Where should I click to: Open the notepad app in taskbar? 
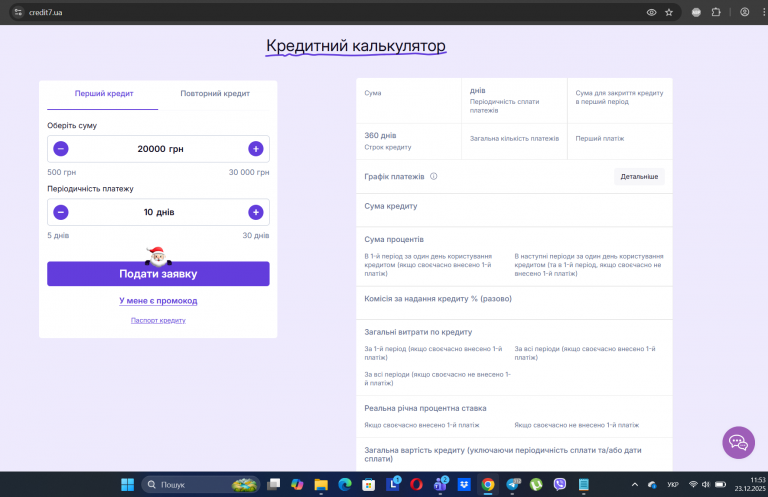click(x=583, y=485)
